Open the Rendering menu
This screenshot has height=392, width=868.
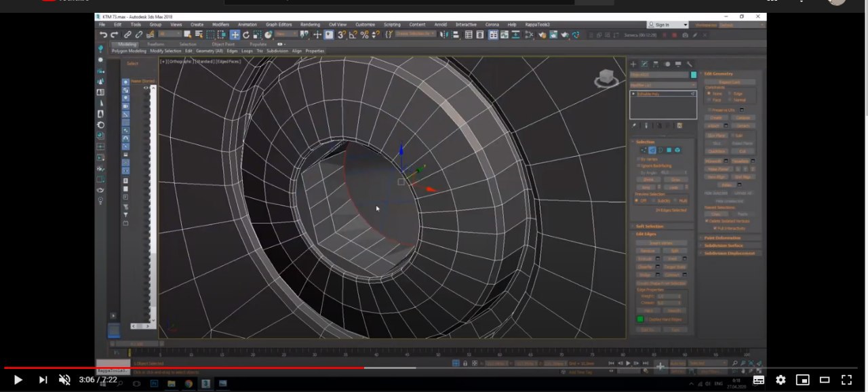tap(310, 24)
